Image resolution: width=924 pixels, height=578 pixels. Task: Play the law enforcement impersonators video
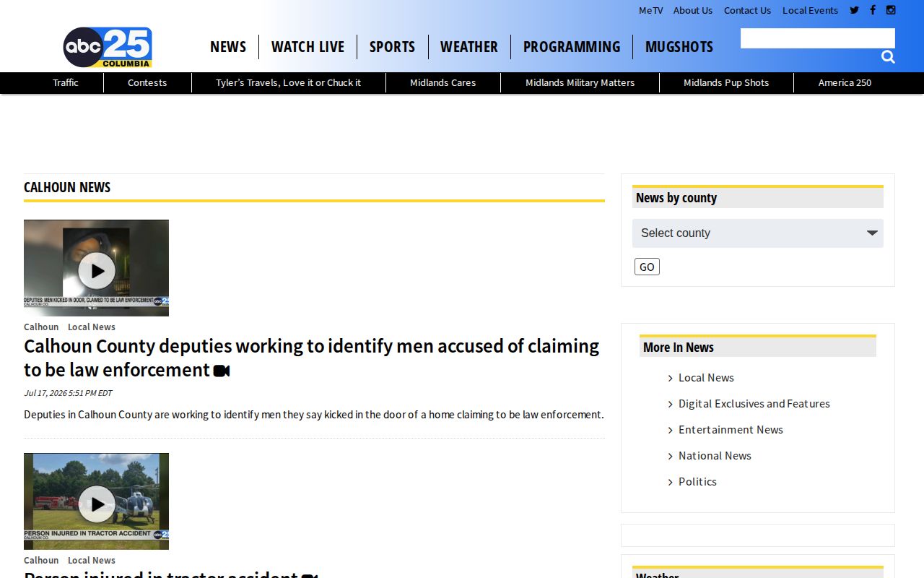coord(96,268)
